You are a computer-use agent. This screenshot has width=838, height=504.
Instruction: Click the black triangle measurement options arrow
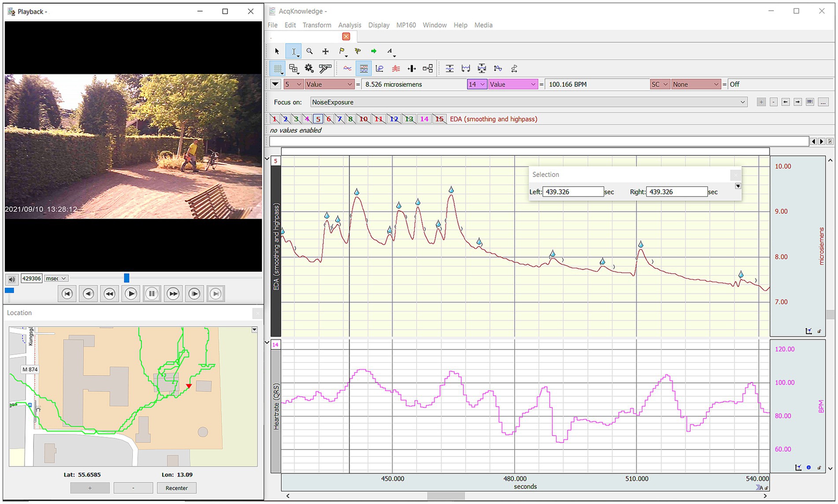pos(275,85)
